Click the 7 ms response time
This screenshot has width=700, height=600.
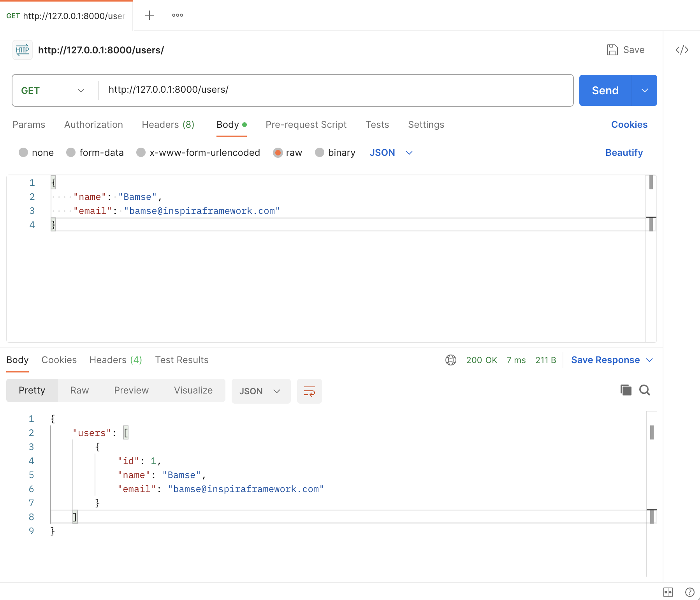coord(516,360)
